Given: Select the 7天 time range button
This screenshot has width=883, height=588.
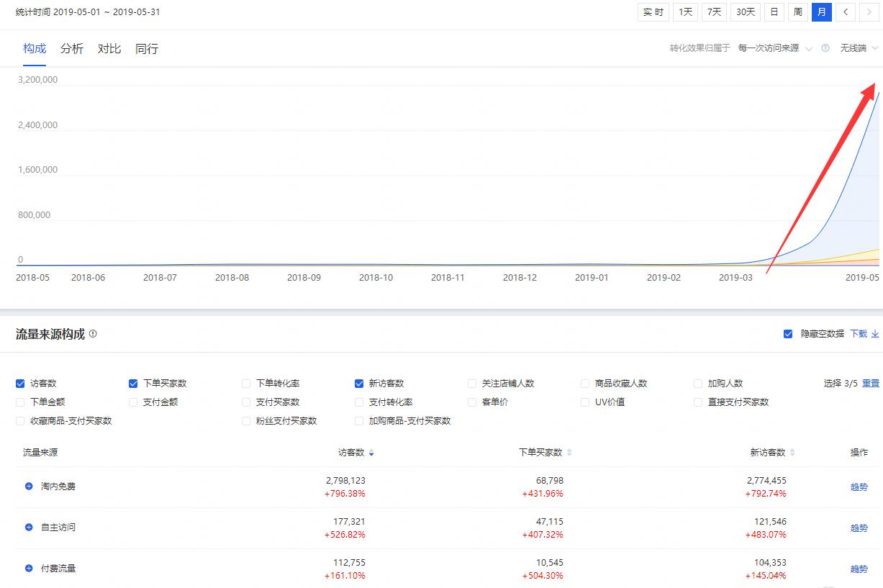Looking at the screenshot, I should click(x=714, y=12).
